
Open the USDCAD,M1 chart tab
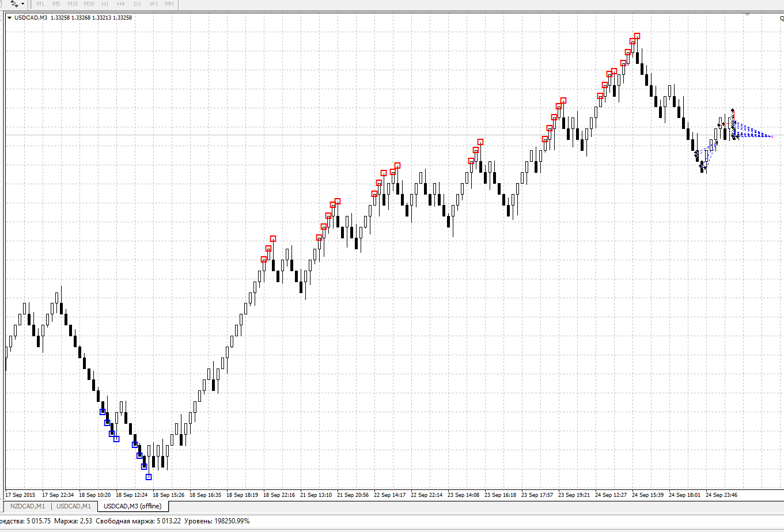click(74, 506)
